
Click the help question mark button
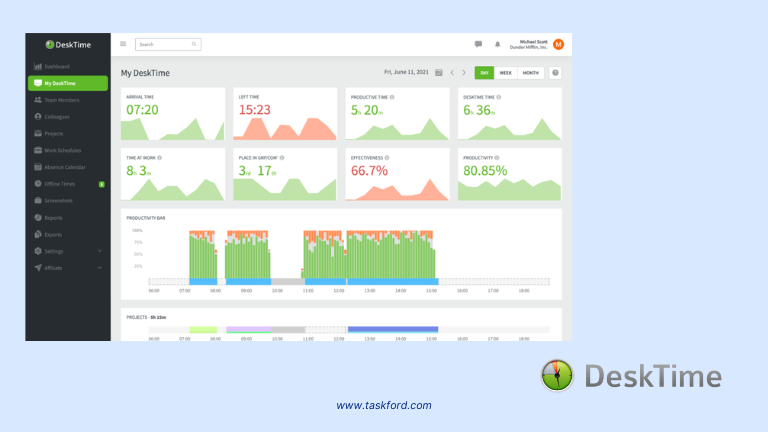(x=555, y=73)
